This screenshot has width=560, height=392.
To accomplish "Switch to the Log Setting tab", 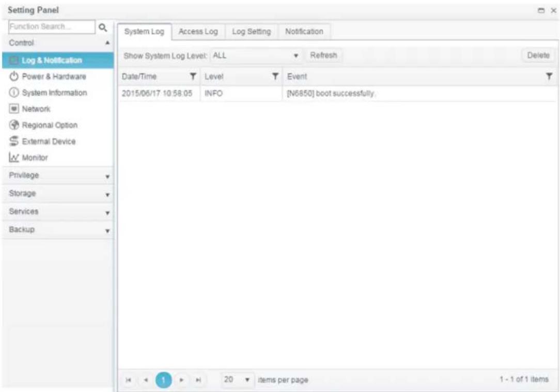I will pyautogui.click(x=252, y=32).
